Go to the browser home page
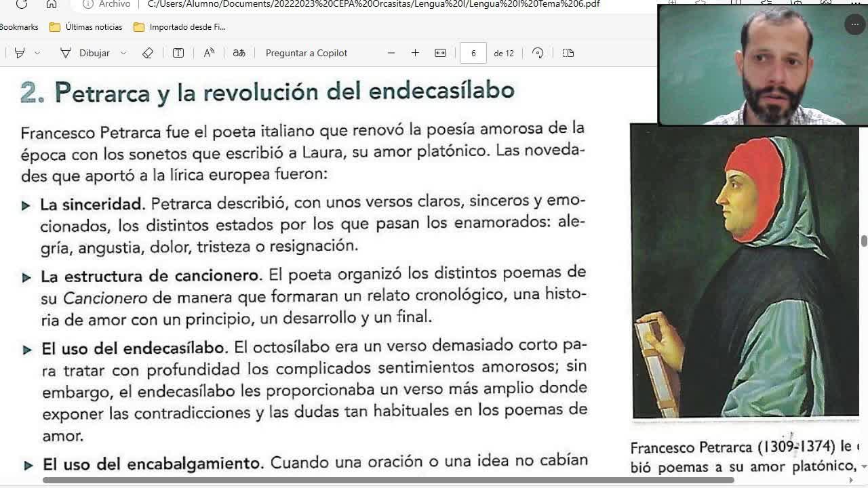The image size is (868, 488). 52,4
